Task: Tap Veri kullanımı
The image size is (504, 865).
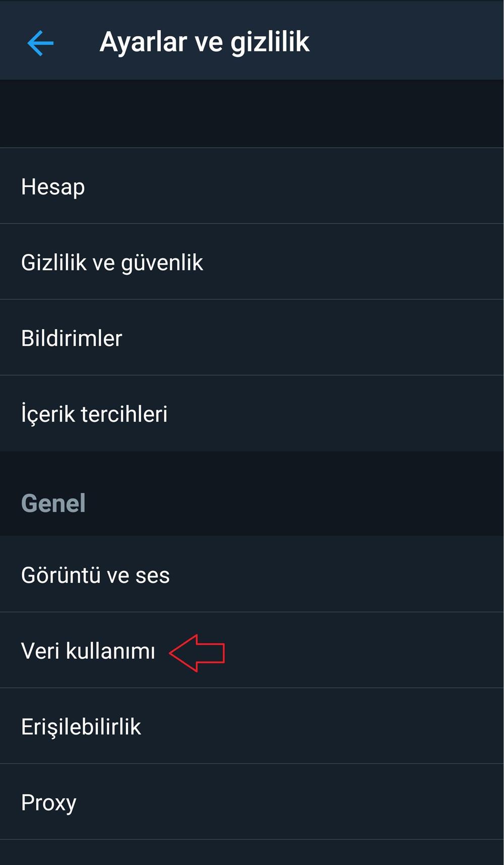Action: tap(88, 651)
